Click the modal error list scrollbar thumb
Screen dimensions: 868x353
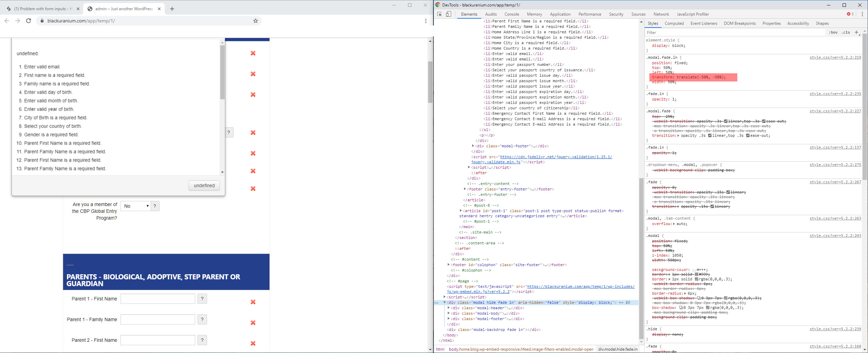pyautogui.click(x=222, y=72)
